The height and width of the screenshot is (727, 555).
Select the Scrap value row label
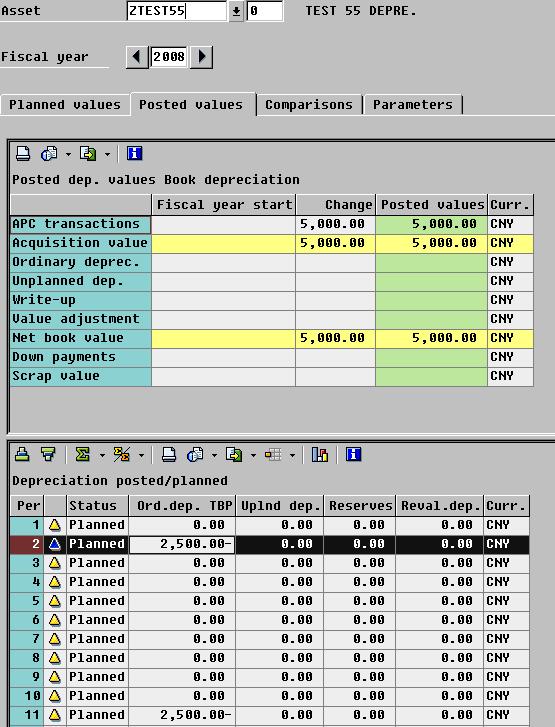pos(81,376)
